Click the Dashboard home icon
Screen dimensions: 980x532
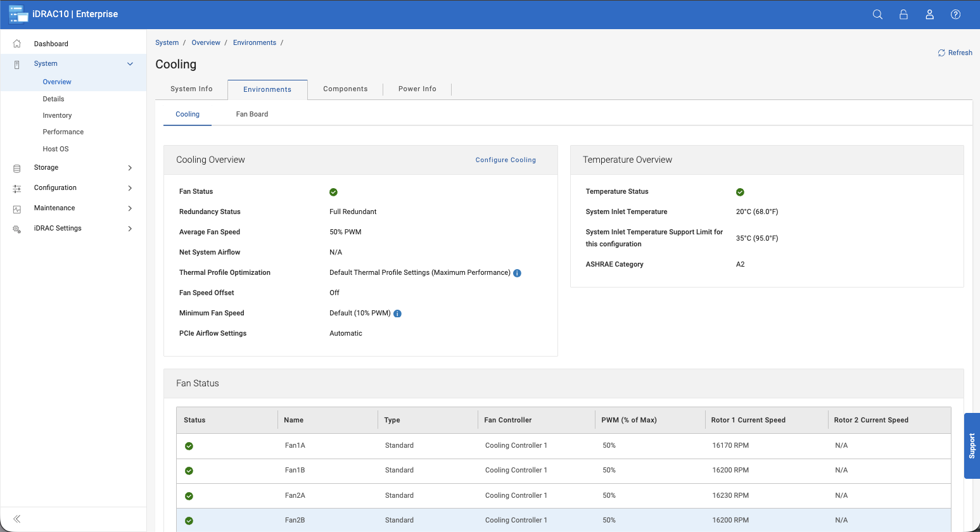[17, 44]
